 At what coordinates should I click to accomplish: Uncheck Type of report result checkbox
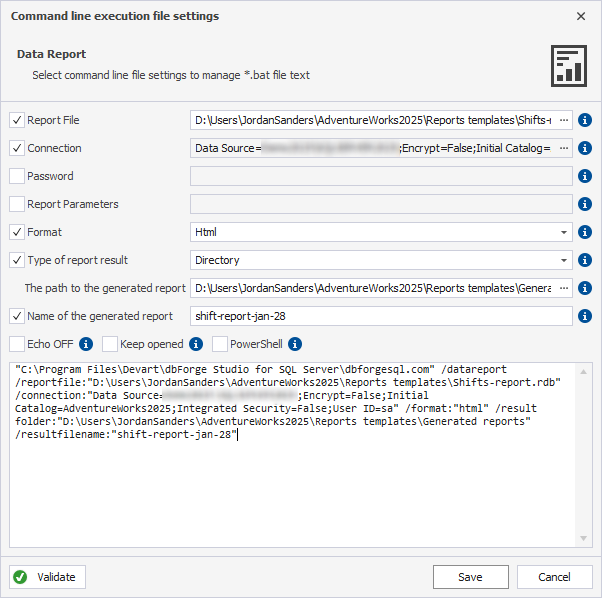(17, 260)
